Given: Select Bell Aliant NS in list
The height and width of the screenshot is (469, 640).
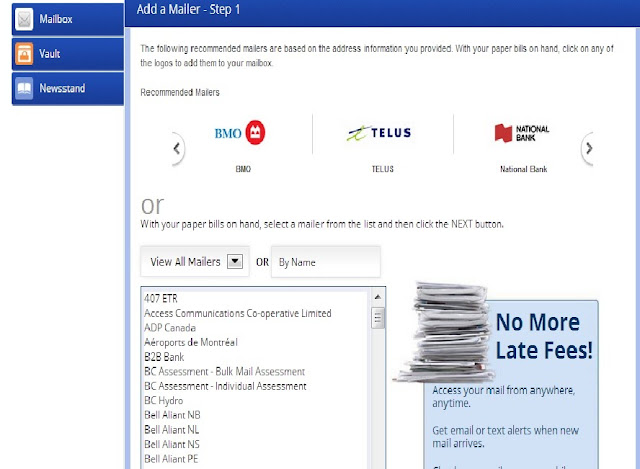Looking at the screenshot, I should [x=172, y=445].
